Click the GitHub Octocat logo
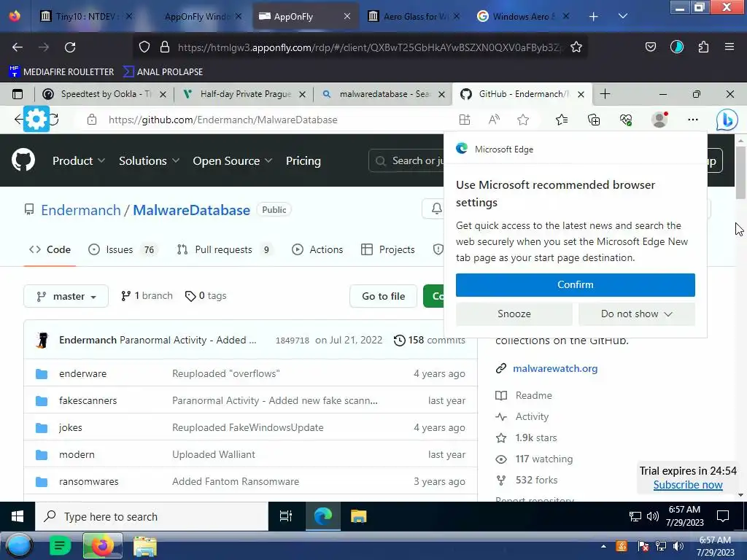The image size is (747, 560). point(23,160)
